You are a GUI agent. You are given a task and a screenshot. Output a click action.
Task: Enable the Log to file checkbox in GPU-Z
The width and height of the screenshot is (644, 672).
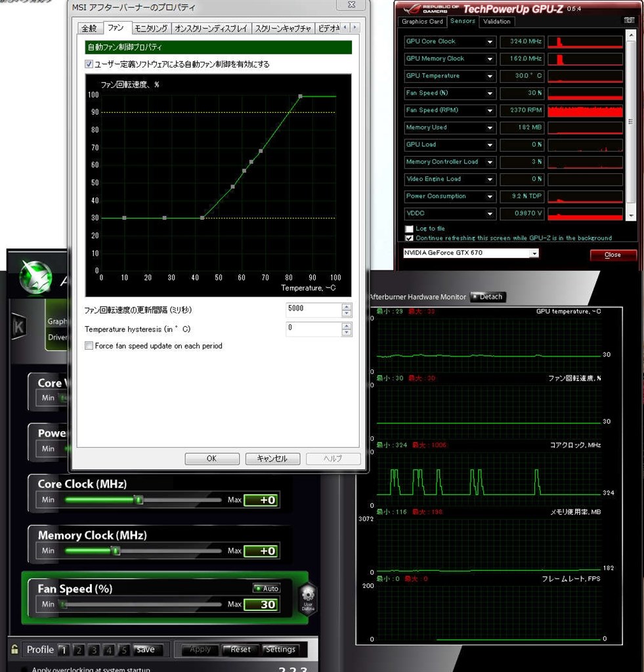coord(409,228)
